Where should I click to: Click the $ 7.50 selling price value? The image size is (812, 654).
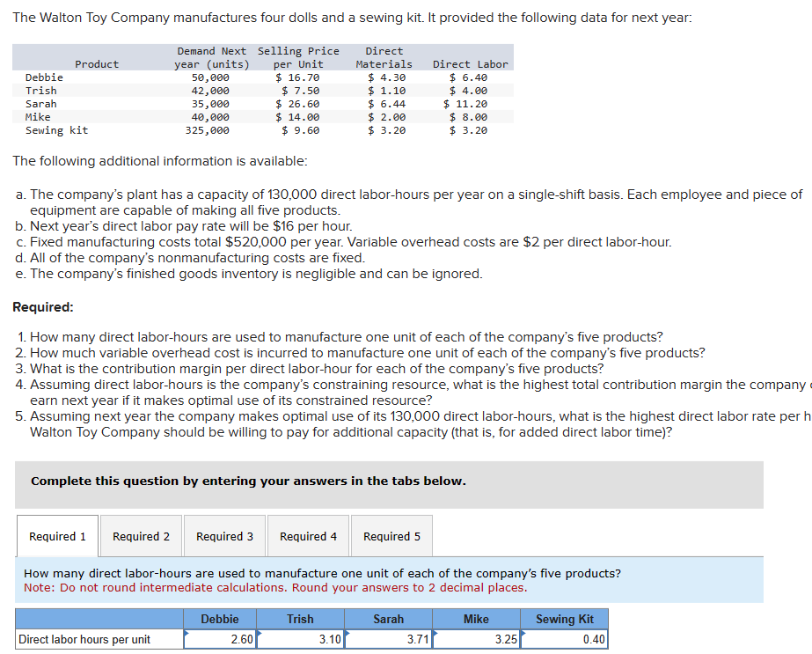click(300, 91)
